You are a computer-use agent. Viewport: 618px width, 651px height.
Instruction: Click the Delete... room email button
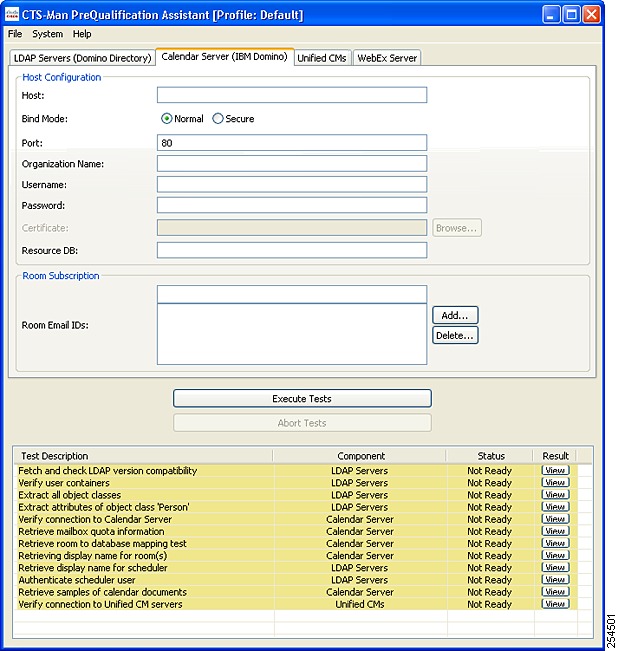(455, 335)
